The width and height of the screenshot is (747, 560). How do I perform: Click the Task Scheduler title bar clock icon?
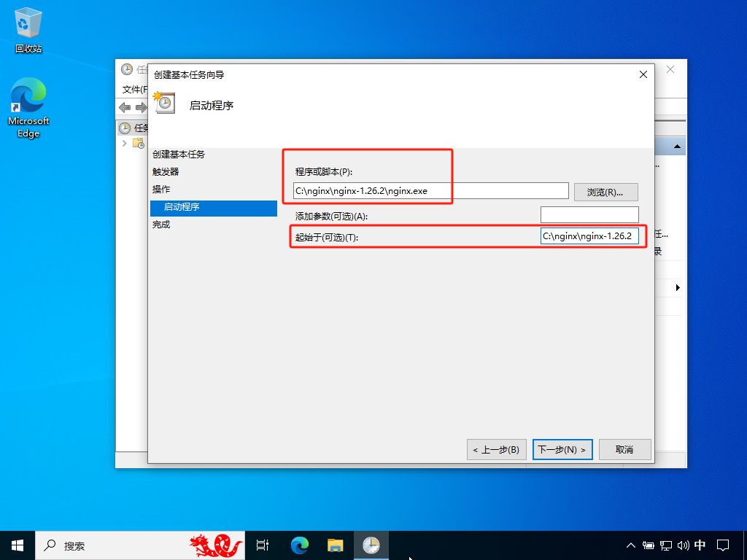point(127,69)
